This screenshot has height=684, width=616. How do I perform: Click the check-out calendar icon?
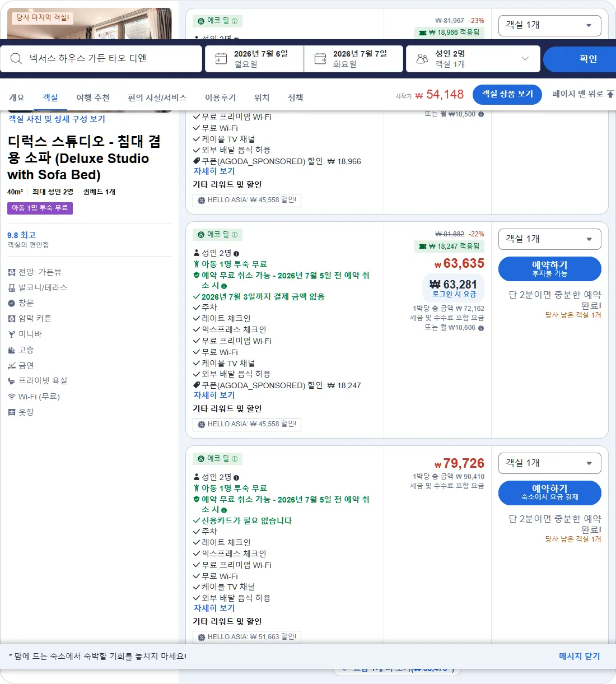coord(320,58)
